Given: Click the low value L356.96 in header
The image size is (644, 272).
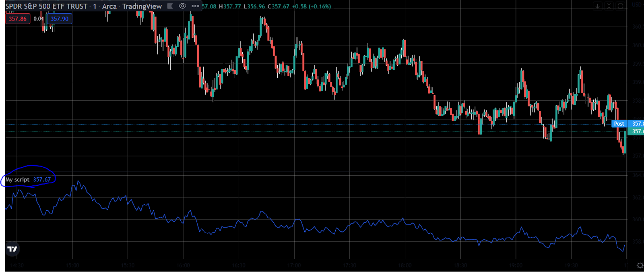Looking at the screenshot, I should click(254, 6).
